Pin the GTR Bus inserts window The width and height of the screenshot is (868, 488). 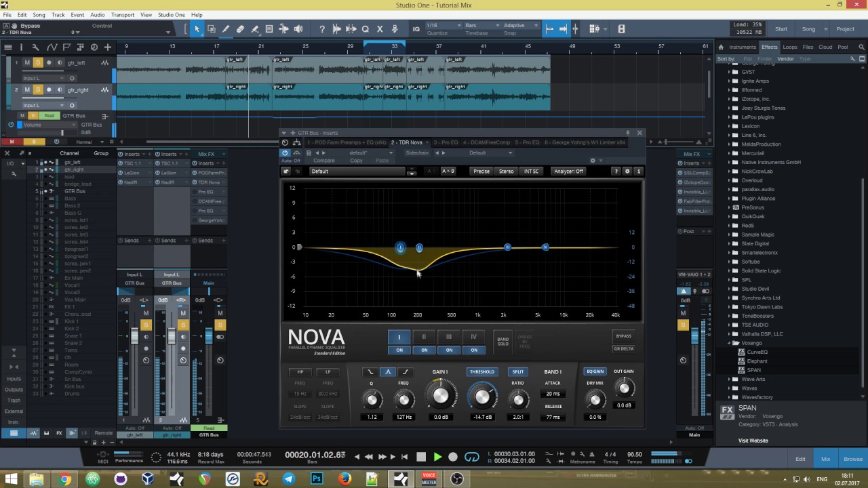click(628, 133)
